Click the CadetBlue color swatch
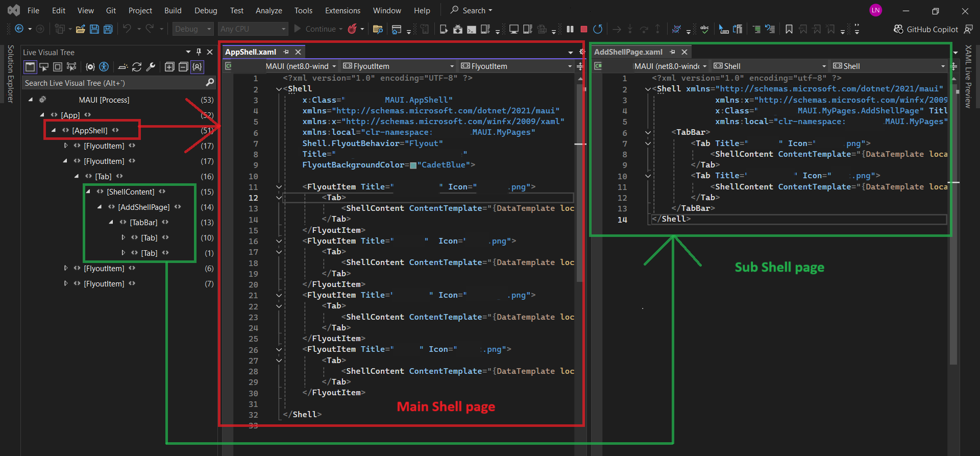The height and width of the screenshot is (456, 980). pyautogui.click(x=413, y=165)
